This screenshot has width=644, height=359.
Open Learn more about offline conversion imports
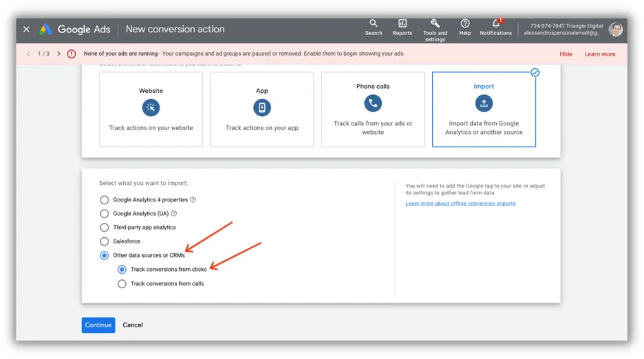(460, 204)
